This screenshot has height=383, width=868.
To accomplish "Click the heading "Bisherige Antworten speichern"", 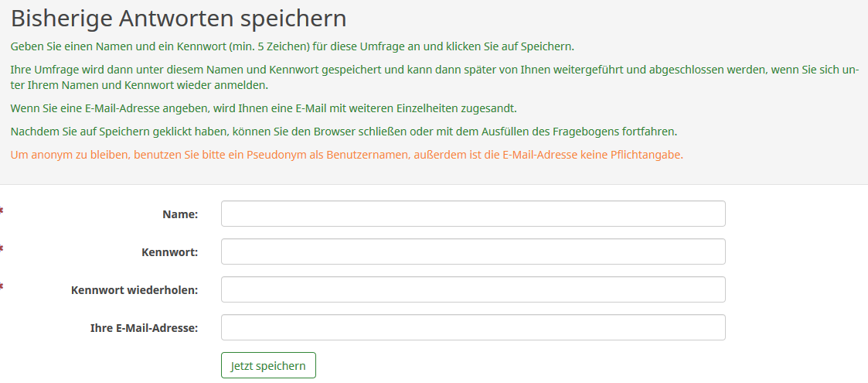I will [x=179, y=19].
